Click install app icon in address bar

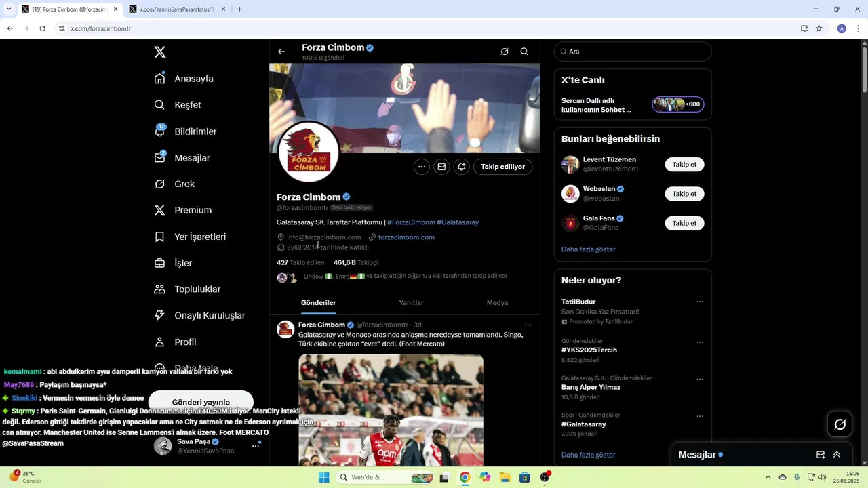tap(804, 28)
